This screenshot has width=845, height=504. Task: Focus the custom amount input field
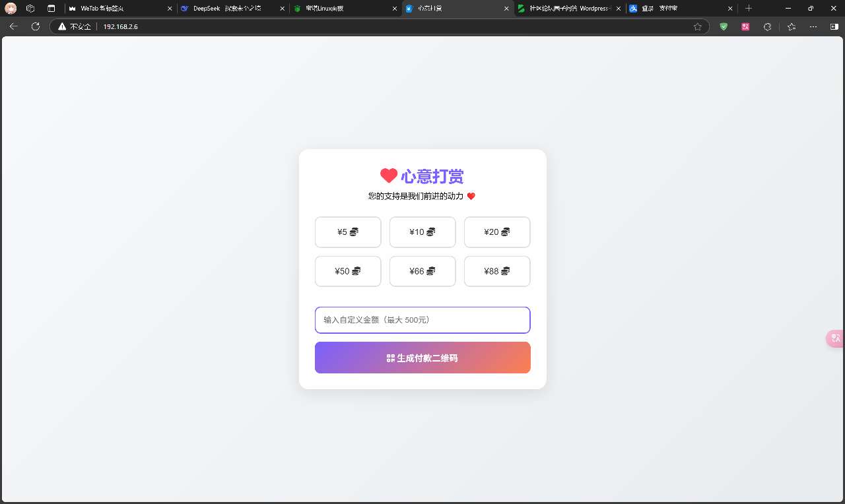tap(422, 320)
